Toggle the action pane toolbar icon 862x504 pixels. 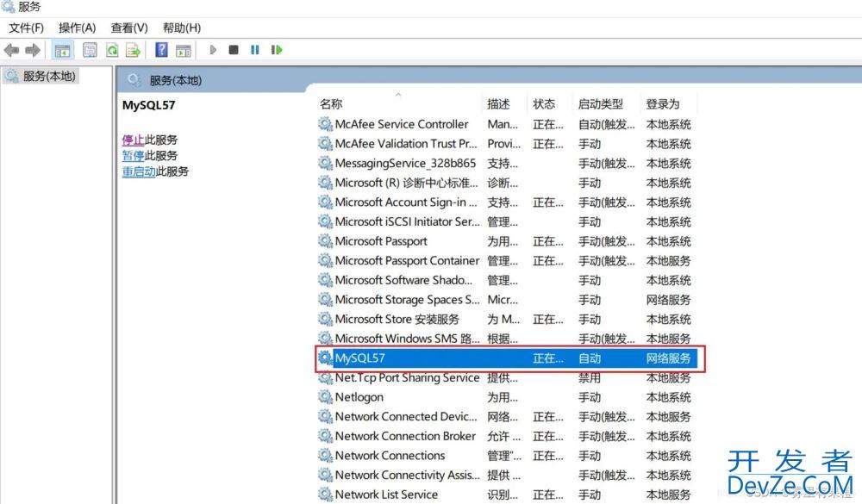[183, 51]
